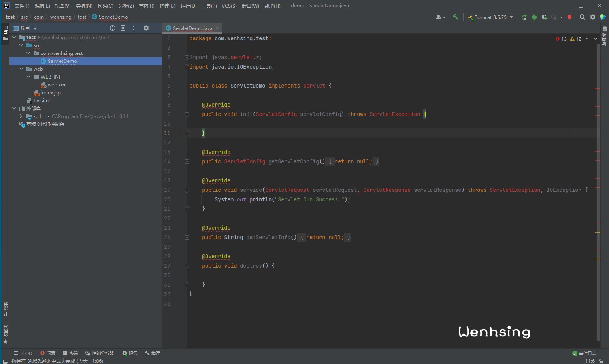Click the Collapse All icon in project panel
Image resolution: width=609 pixels, height=364 pixels.
(x=133, y=28)
